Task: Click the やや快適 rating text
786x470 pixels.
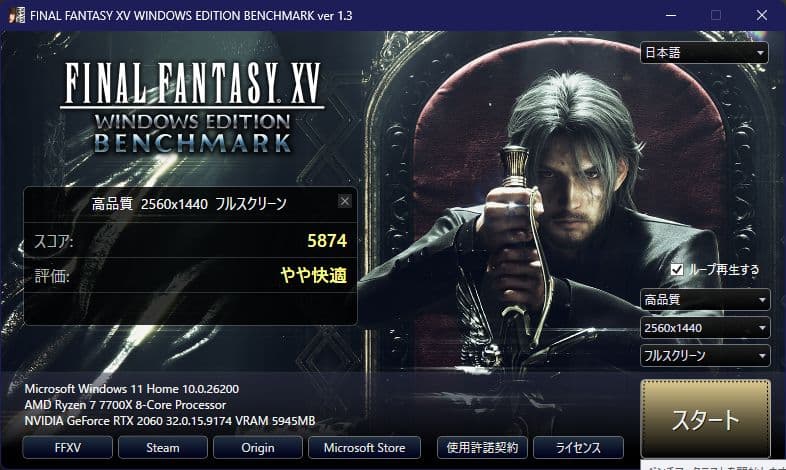Action: coord(314,275)
